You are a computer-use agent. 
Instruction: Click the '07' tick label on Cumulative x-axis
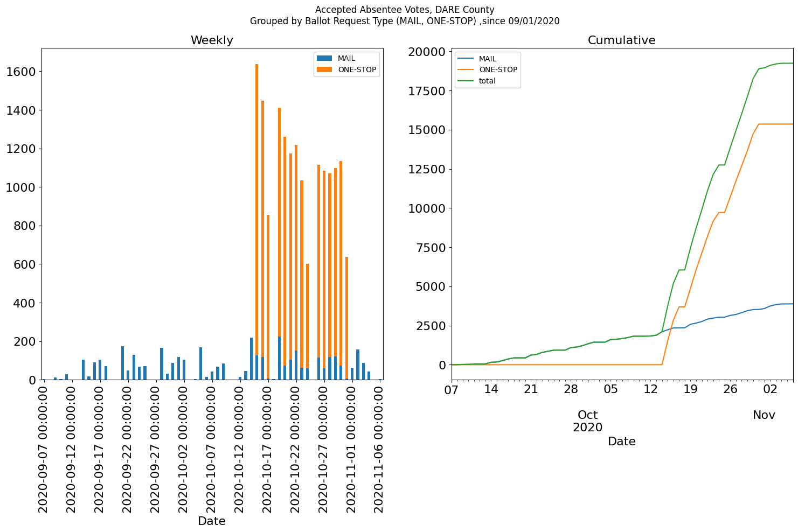click(452, 389)
